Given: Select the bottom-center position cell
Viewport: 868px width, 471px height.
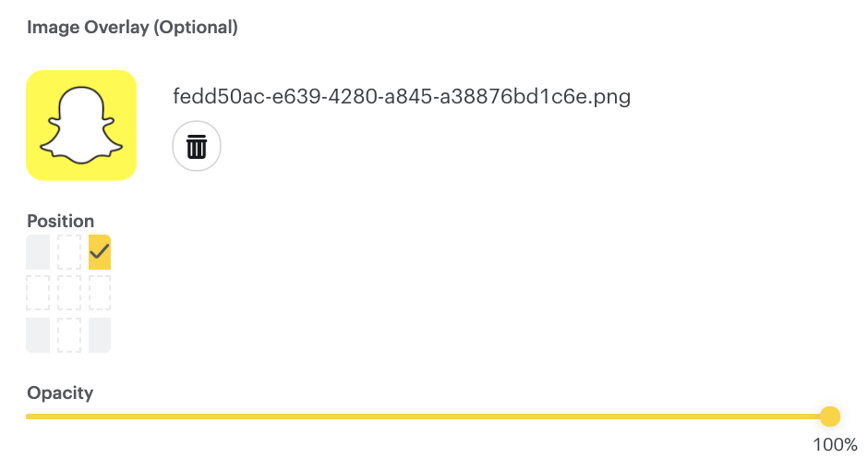Looking at the screenshot, I should pos(69,335).
